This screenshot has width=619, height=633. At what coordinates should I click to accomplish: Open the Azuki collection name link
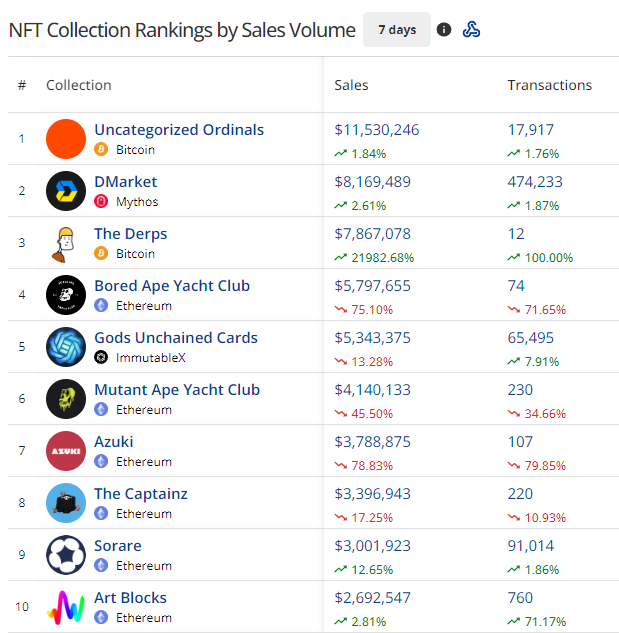[114, 442]
